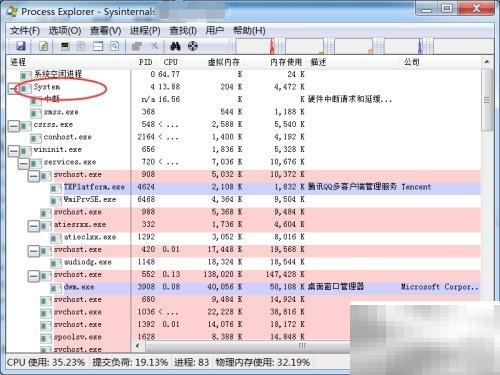
Task: Open the 查看(V) menu
Action: (105, 31)
